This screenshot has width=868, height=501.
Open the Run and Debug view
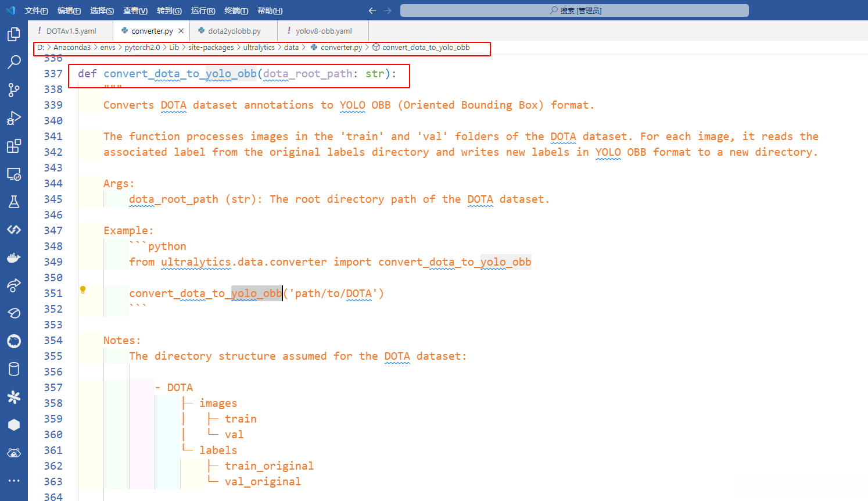pyautogui.click(x=14, y=118)
